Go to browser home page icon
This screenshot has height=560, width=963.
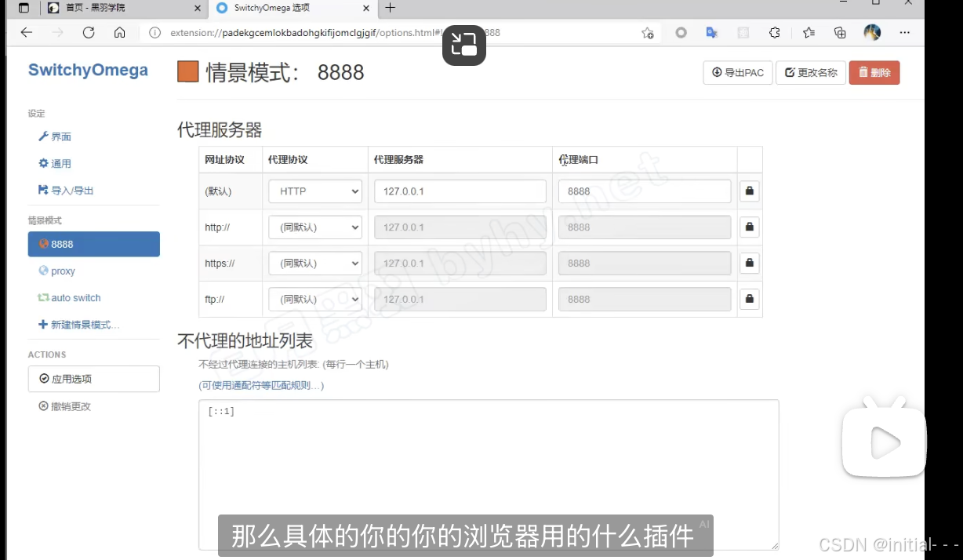[x=119, y=32]
